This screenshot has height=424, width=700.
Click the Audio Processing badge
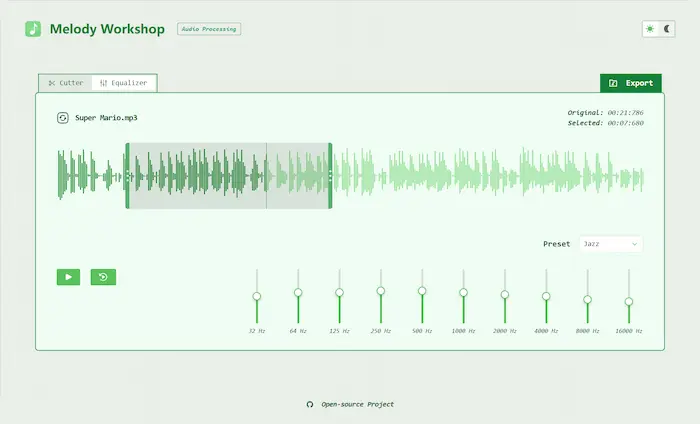tap(209, 29)
